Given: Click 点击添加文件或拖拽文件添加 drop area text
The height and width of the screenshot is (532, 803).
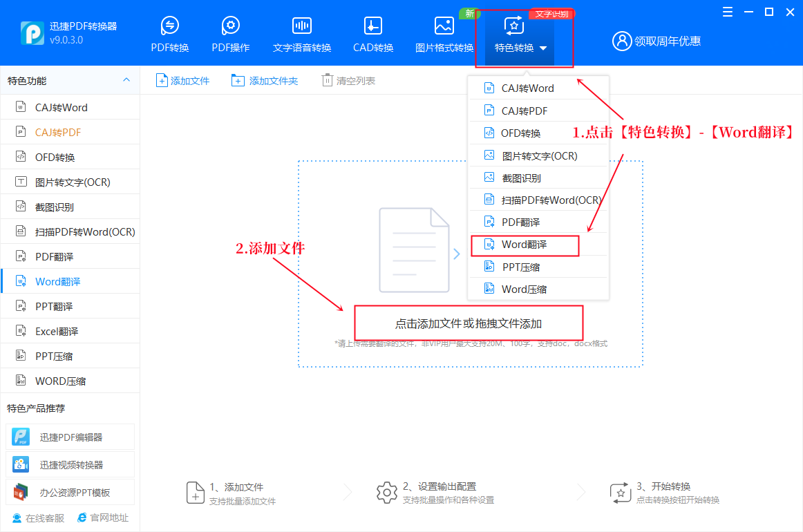Looking at the screenshot, I should tap(468, 323).
